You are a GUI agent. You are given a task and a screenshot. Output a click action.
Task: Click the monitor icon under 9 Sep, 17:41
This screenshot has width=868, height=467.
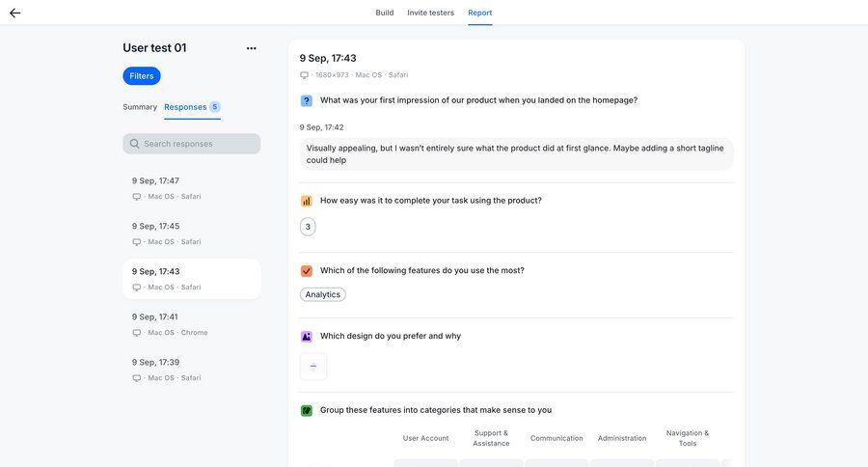coord(137,333)
